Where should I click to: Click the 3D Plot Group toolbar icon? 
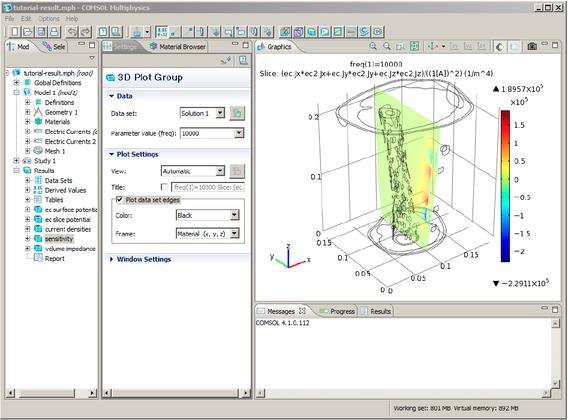[x=312, y=32]
